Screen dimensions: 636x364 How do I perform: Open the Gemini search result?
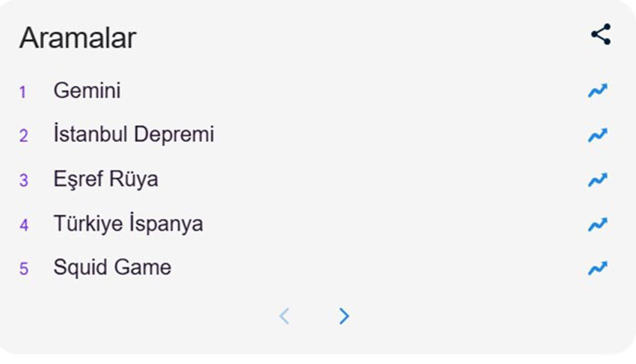pos(87,91)
